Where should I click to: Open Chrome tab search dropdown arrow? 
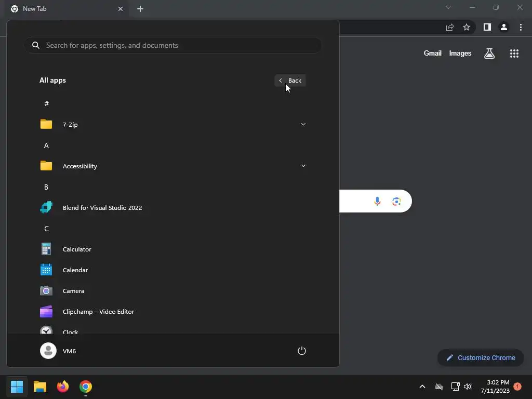(x=448, y=7)
